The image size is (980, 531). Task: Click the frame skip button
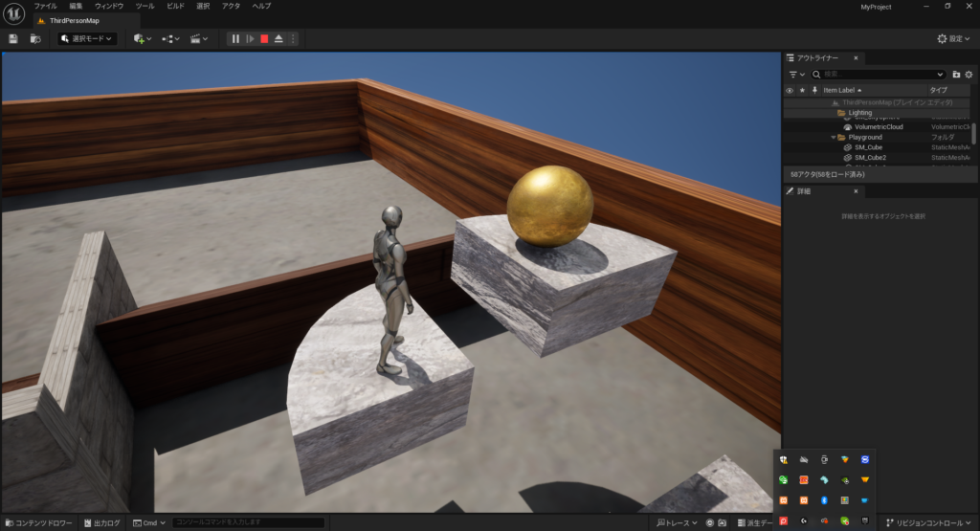click(x=250, y=39)
